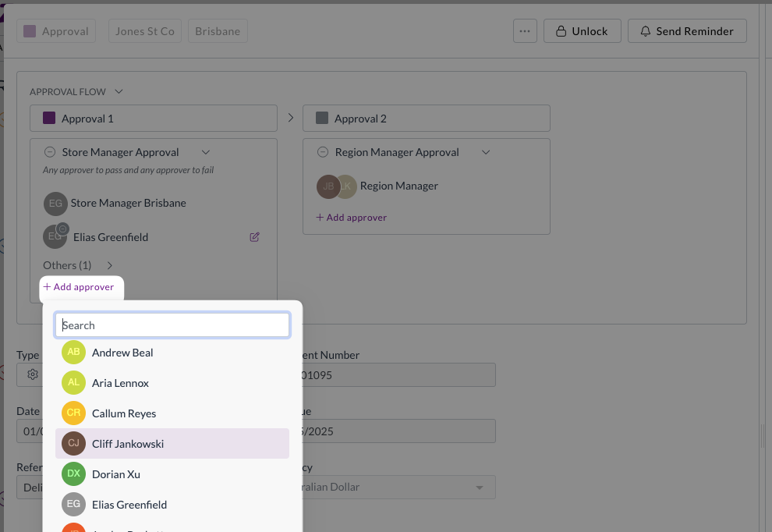Expand the Others (1) approver list
This screenshot has height=532, width=772.
pos(110,266)
